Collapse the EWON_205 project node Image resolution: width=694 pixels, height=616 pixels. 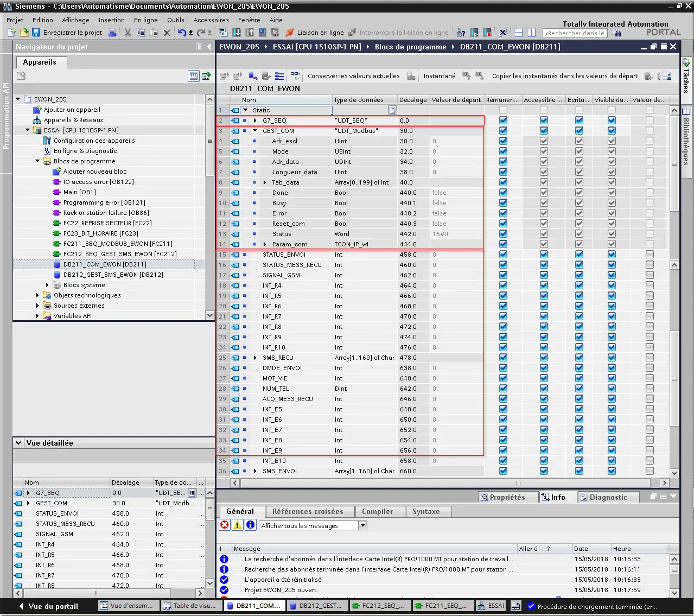pyautogui.click(x=18, y=99)
